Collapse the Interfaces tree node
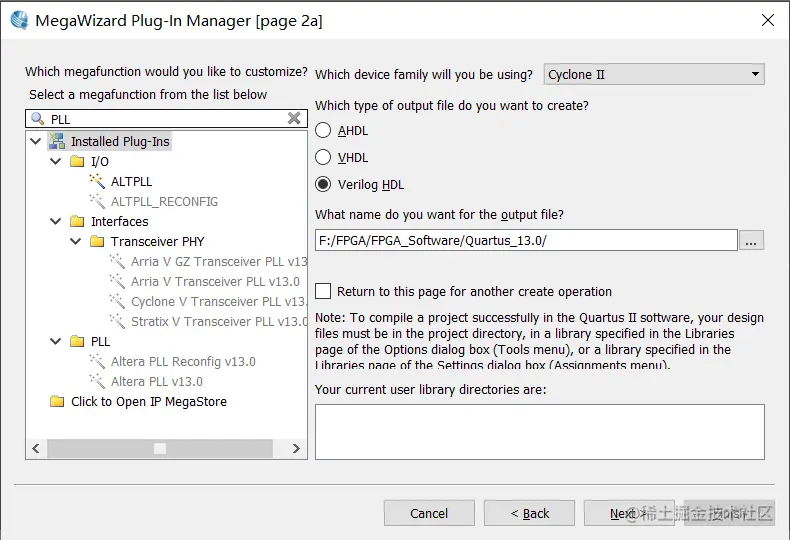Viewport: 790px width, 540px height. point(56,221)
